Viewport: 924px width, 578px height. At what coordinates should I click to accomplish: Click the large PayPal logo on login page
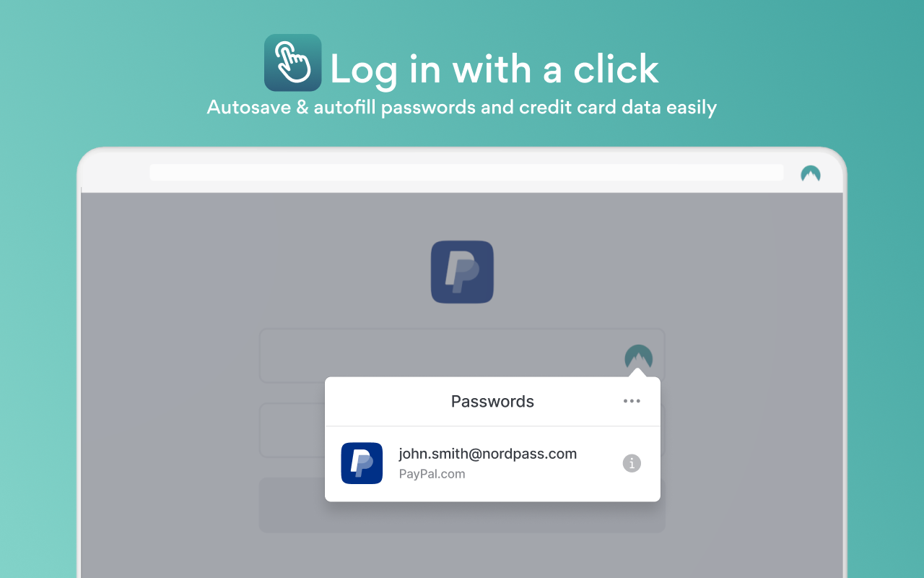coord(462,272)
